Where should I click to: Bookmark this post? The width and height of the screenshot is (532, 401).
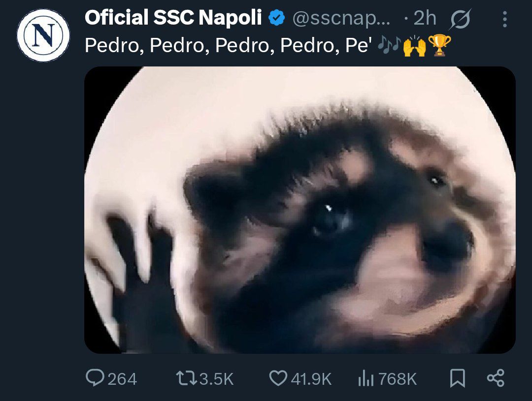click(x=458, y=378)
